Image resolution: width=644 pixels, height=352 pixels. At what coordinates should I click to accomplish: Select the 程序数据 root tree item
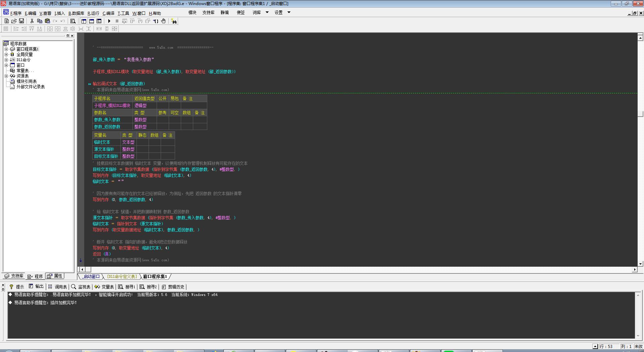(18, 44)
